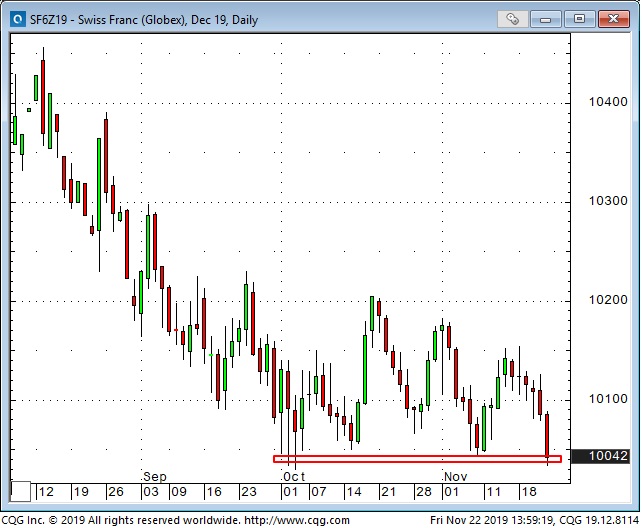The height and width of the screenshot is (528, 642).
Task: Click date label 14 on time axis
Action: click(x=354, y=492)
